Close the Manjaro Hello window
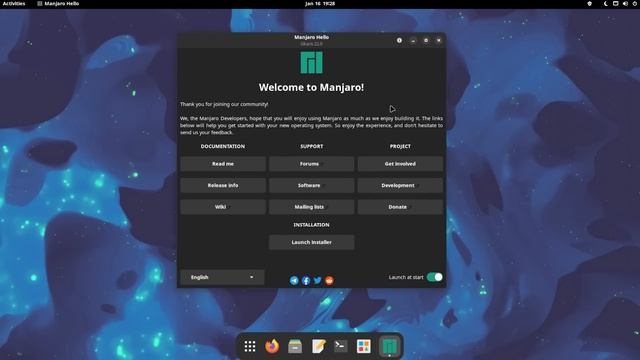The image size is (640, 360). (x=439, y=40)
